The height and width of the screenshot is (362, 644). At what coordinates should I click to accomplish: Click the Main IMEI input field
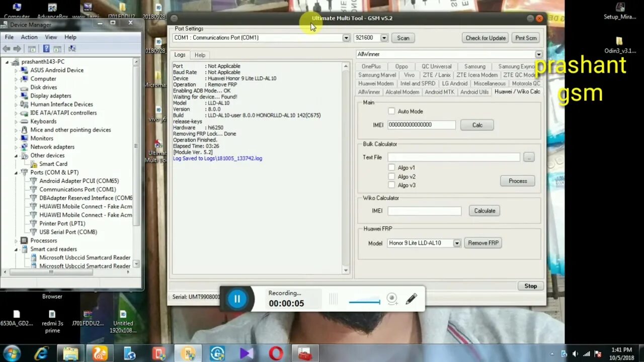pyautogui.click(x=421, y=125)
